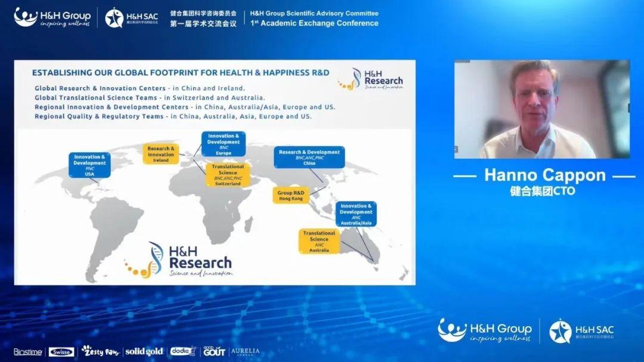Select the Research & Development China box
Viewport: 644px width, 362px height.
click(309, 157)
